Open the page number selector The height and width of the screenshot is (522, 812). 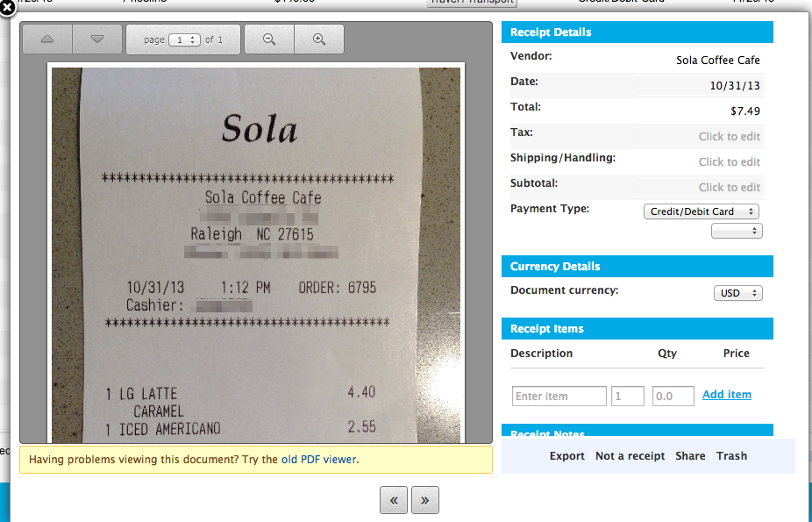(185, 39)
